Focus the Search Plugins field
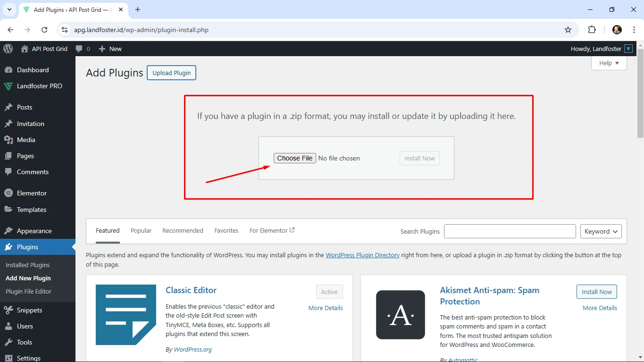The image size is (644, 362). click(510, 231)
